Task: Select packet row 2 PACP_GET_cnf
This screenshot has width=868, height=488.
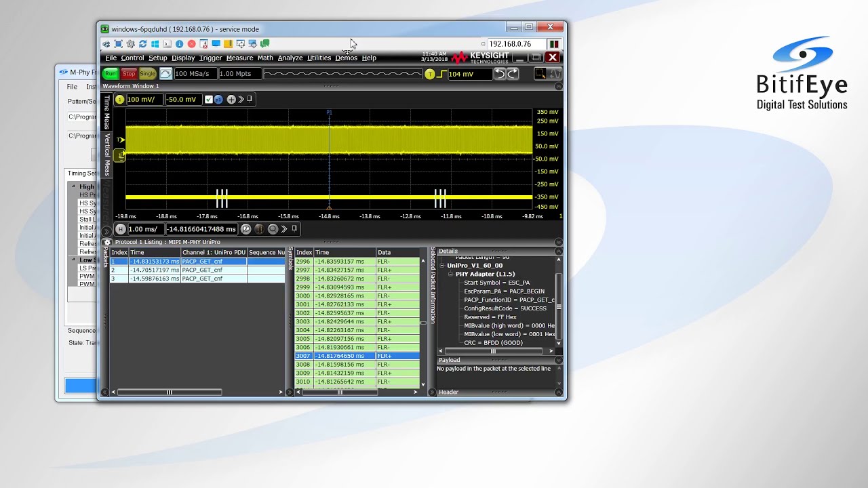Action: (x=197, y=270)
